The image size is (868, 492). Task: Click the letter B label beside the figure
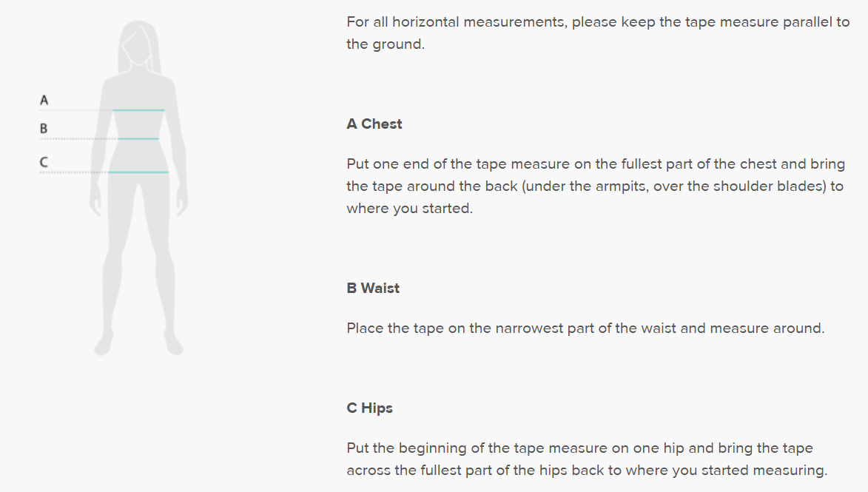[44, 129]
